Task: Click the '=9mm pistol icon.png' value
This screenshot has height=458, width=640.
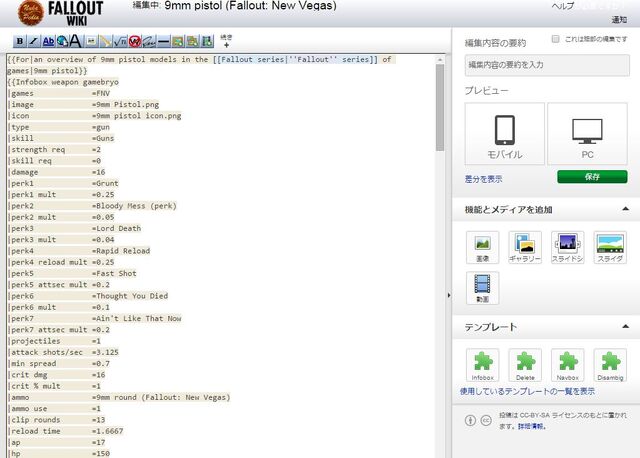Action: (136, 116)
